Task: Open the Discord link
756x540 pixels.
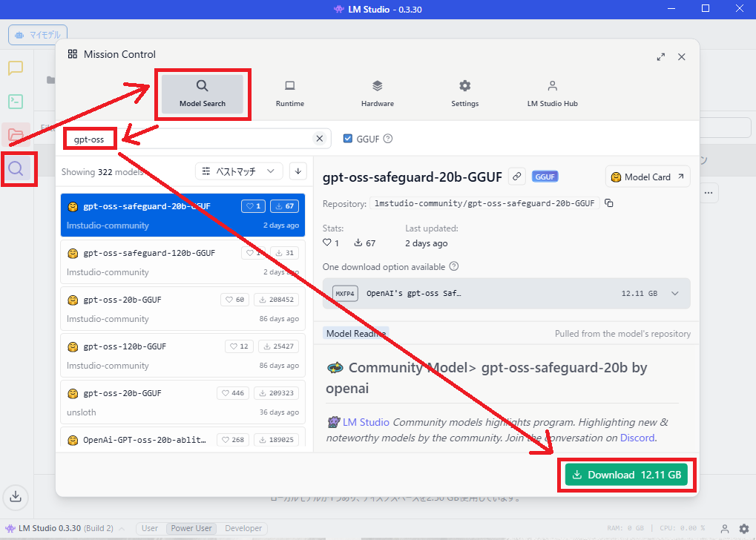Action: click(637, 438)
